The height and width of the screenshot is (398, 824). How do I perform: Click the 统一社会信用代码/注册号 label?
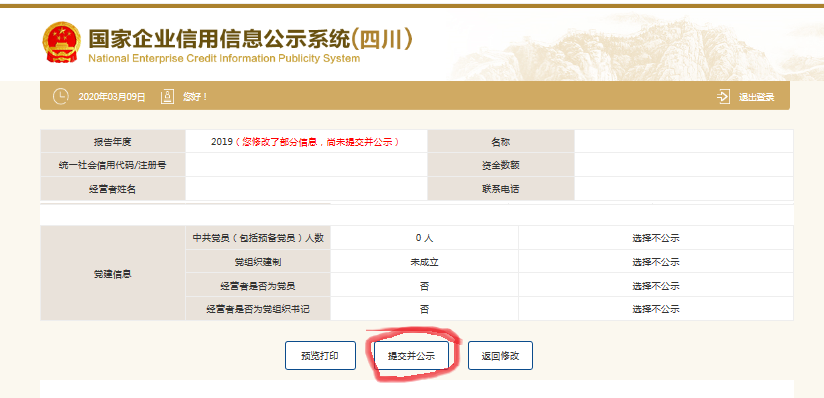(112, 165)
